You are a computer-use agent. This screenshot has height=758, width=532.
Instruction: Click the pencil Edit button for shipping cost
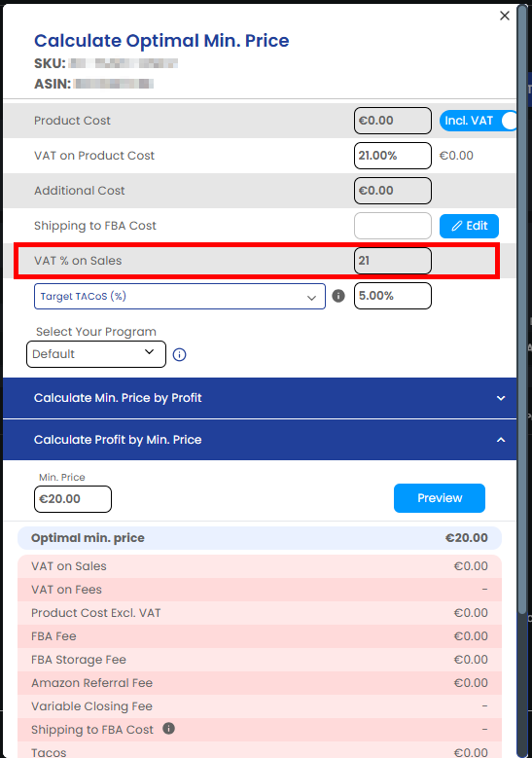[469, 226]
